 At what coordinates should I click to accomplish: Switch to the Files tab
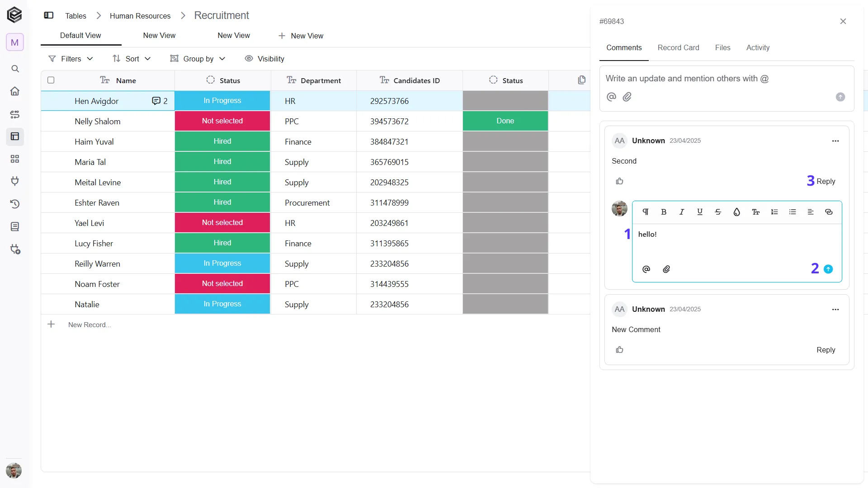point(722,47)
